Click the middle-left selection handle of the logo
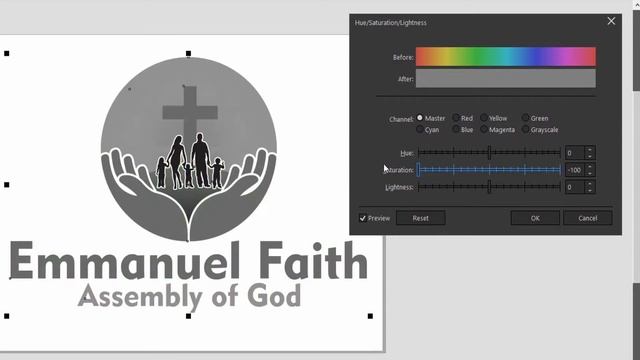This screenshot has height=360, width=640. point(7,185)
